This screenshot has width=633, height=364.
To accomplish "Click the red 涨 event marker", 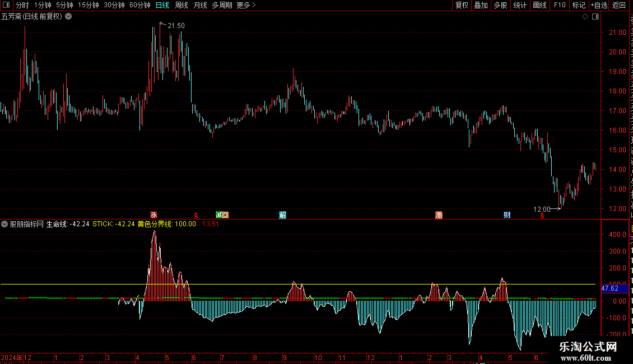I will click(153, 215).
